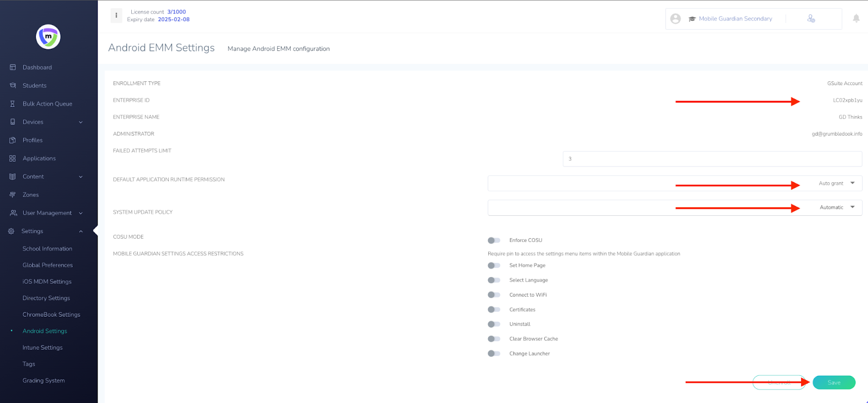
Task: Collapse the Settings submenu chevron
Action: (x=81, y=232)
